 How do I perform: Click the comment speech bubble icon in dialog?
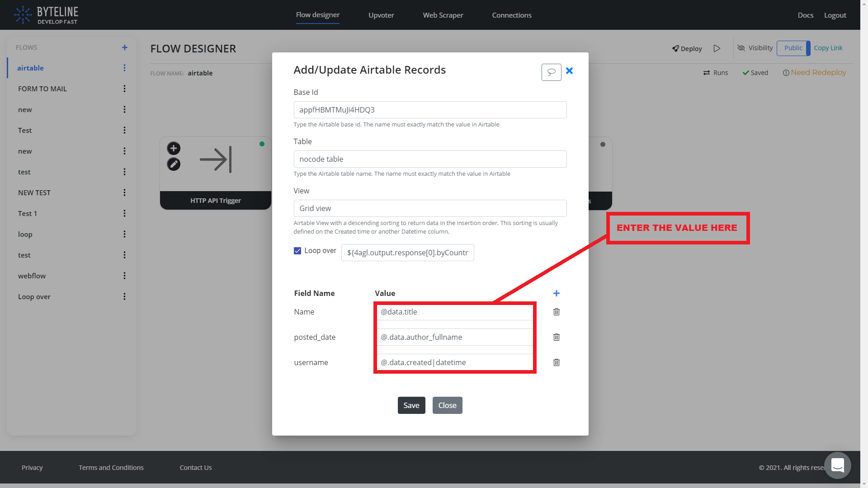[551, 72]
